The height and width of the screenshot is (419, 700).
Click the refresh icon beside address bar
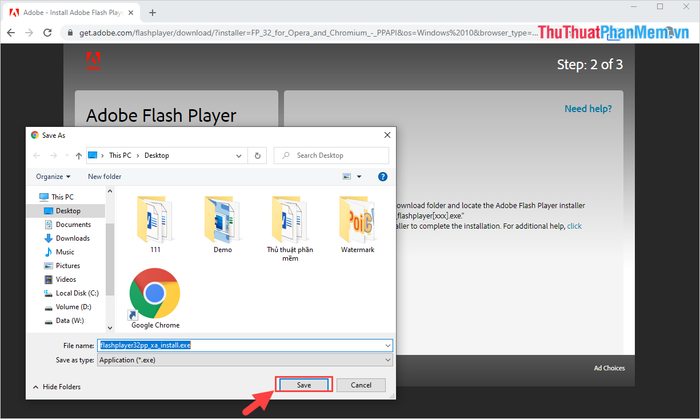(258, 156)
